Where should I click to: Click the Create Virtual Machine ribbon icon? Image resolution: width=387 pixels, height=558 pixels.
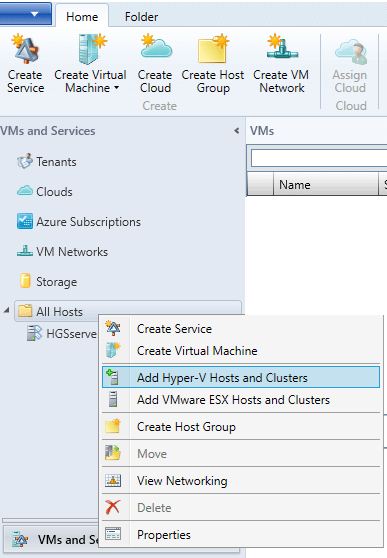click(92, 49)
